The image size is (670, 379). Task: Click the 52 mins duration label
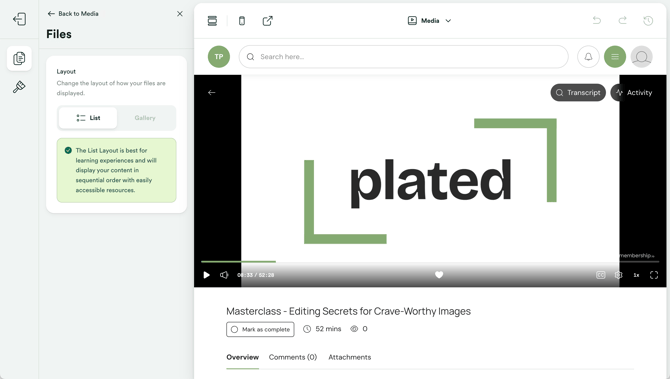328,329
